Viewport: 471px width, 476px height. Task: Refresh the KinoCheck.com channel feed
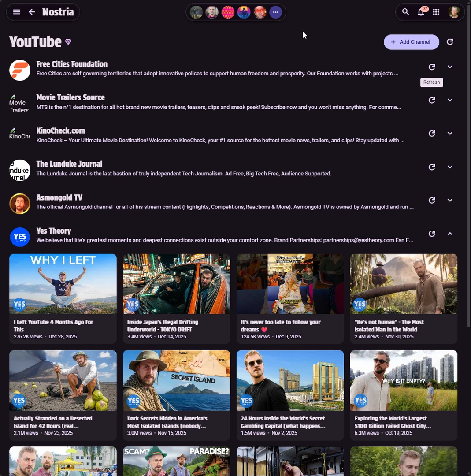click(x=432, y=134)
